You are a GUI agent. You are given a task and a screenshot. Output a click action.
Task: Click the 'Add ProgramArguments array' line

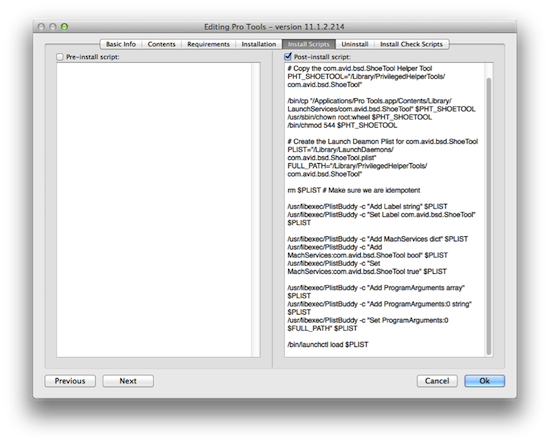click(x=376, y=291)
